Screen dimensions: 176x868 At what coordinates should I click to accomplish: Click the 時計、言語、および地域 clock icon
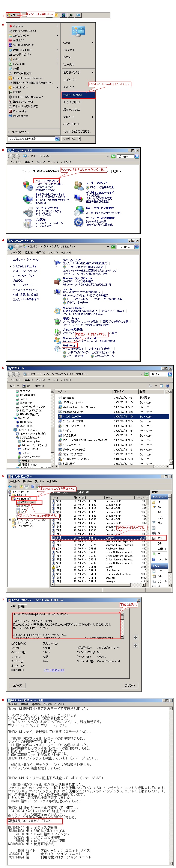[79, 210]
